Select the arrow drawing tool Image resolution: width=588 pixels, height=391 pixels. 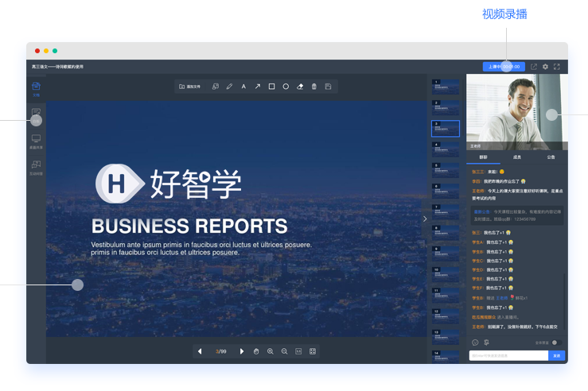point(258,87)
